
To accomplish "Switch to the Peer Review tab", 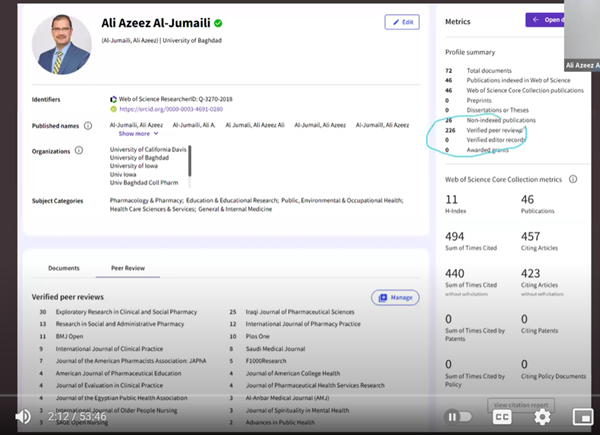I will point(128,268).
